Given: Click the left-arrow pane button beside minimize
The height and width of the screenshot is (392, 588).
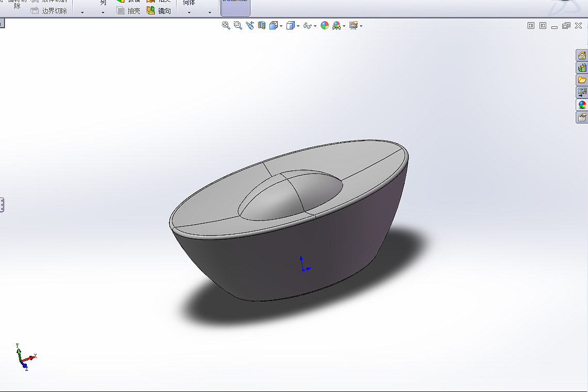Looking at the screenshot, I should tap(531, 25).
